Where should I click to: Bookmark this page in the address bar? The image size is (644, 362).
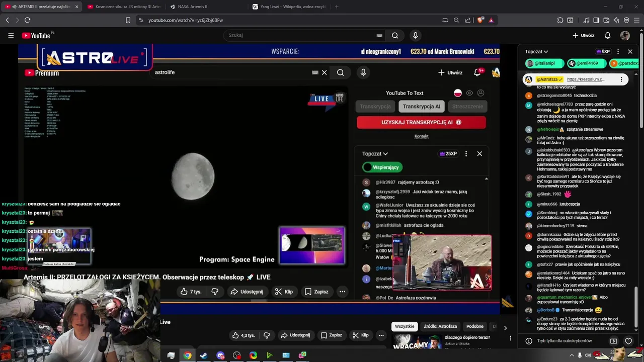pyautogui.click(x=128, y=20)
